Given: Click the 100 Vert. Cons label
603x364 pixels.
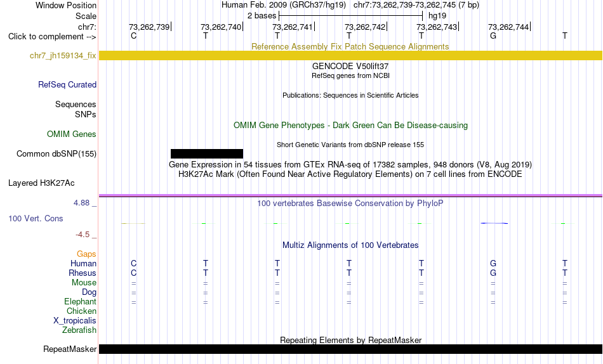Looking at the screenshot, I should tap(36, 218).
